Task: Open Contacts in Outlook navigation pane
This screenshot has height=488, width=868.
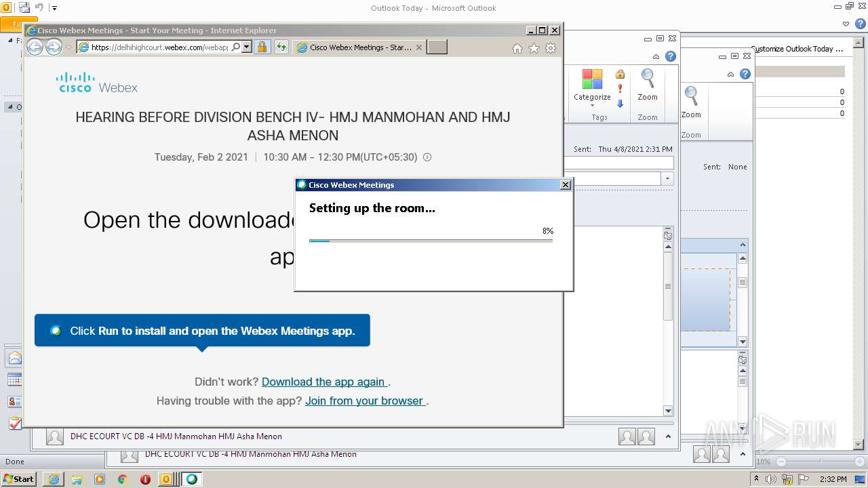Action: pyautogui.click(x=14, y=401)
